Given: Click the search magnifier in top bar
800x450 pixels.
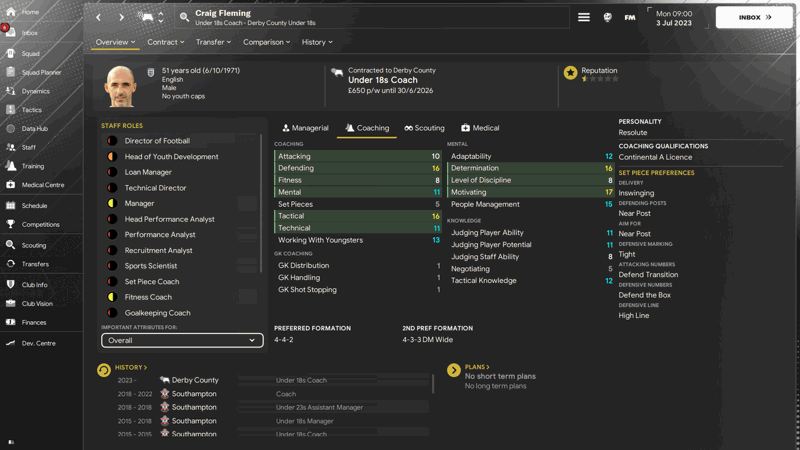Looking at the screenshot, I should click(184, 17).
